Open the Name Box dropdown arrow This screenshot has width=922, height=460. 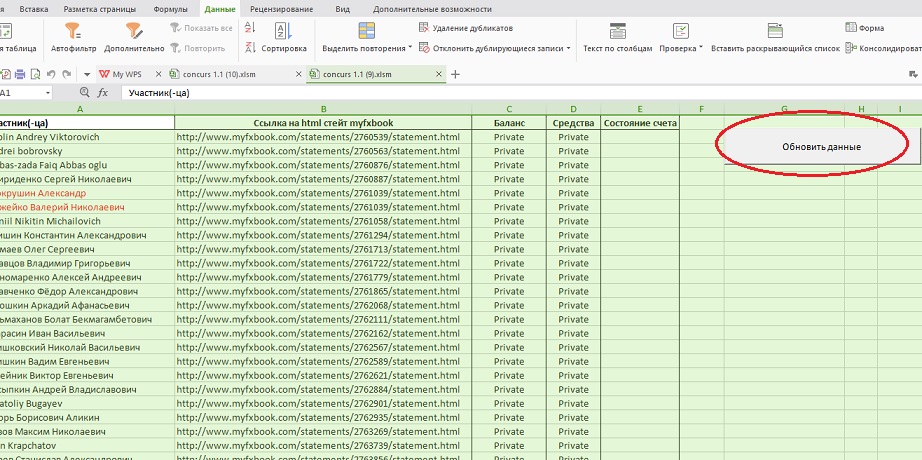(x=48, y=93)
